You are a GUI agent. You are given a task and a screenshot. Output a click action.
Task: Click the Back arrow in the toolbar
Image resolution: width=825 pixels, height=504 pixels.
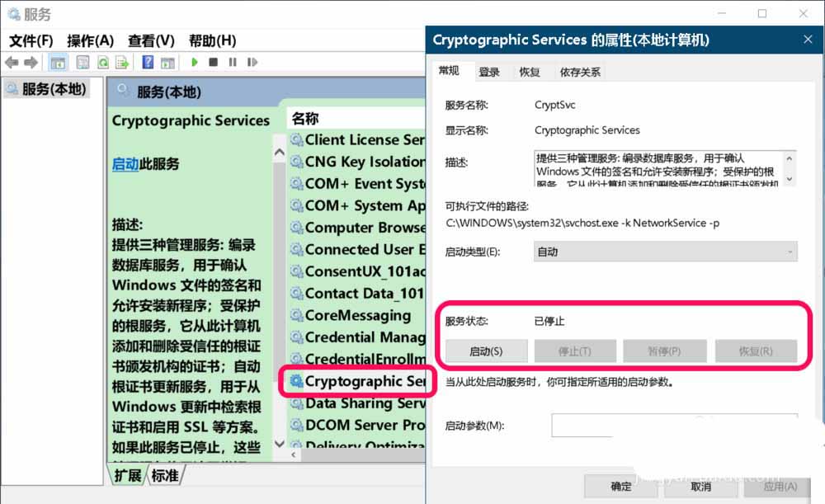coord(12,63)
